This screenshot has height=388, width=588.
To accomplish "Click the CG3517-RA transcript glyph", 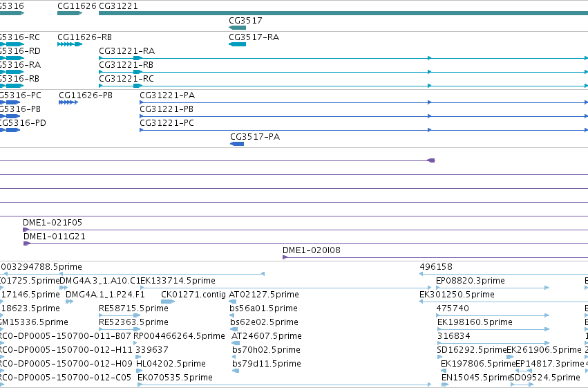I will click(x=238, y=44).
